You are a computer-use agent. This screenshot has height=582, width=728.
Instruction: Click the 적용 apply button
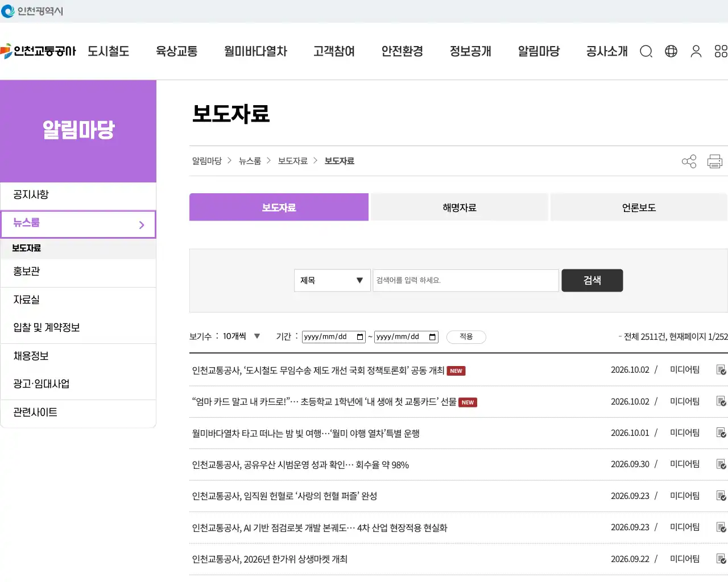pos(466,337)
